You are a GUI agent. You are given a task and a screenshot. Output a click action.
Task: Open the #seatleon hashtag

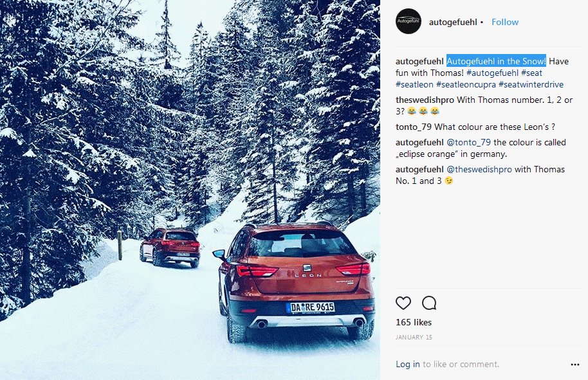click(x=414, y=84)
